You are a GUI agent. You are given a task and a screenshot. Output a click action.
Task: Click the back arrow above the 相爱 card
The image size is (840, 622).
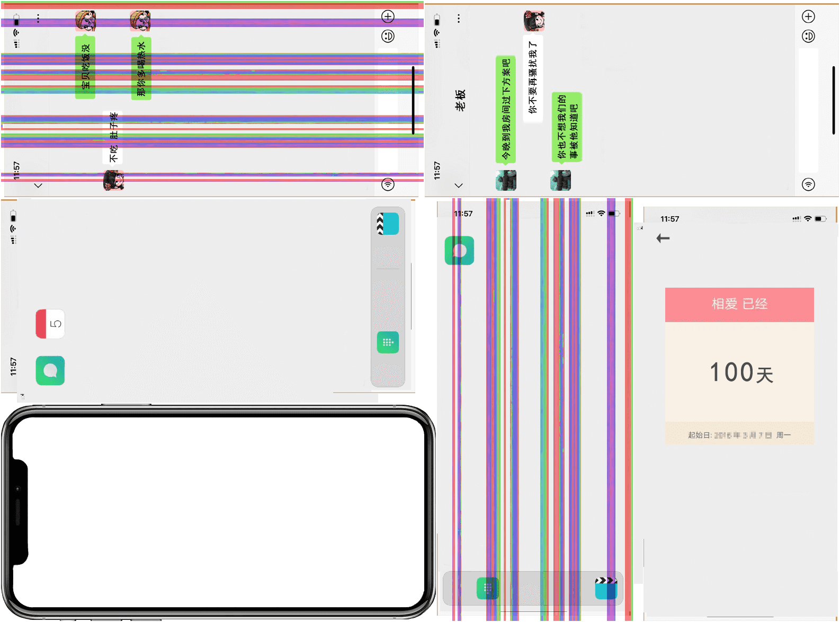point(663,238)
